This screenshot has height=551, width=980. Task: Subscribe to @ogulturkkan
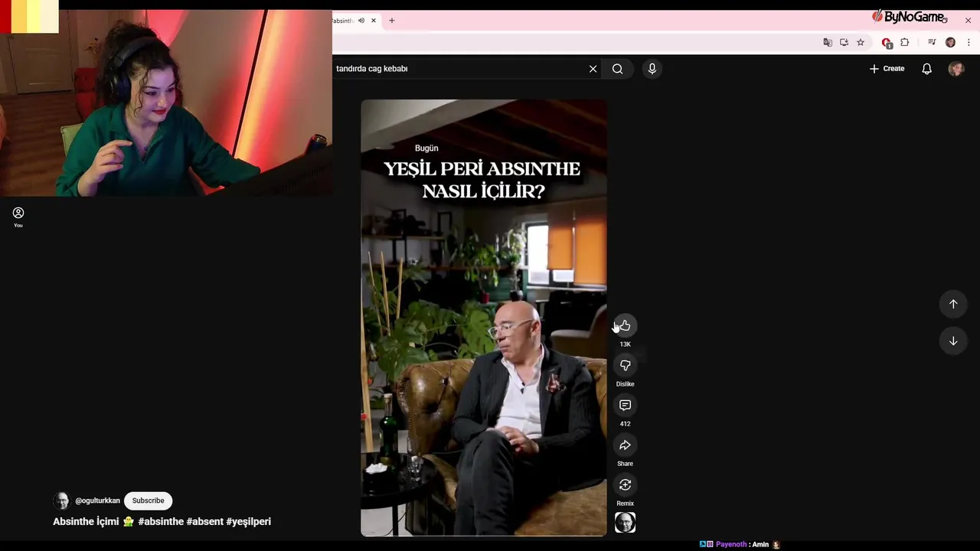pos(148,500)
